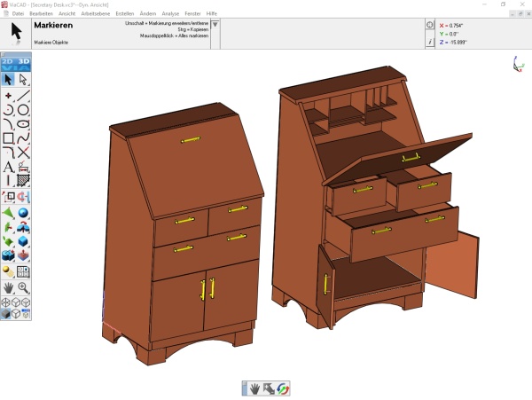532x400 pixels.
Task: Open the display settings window icon
Action: pos(26,314)
